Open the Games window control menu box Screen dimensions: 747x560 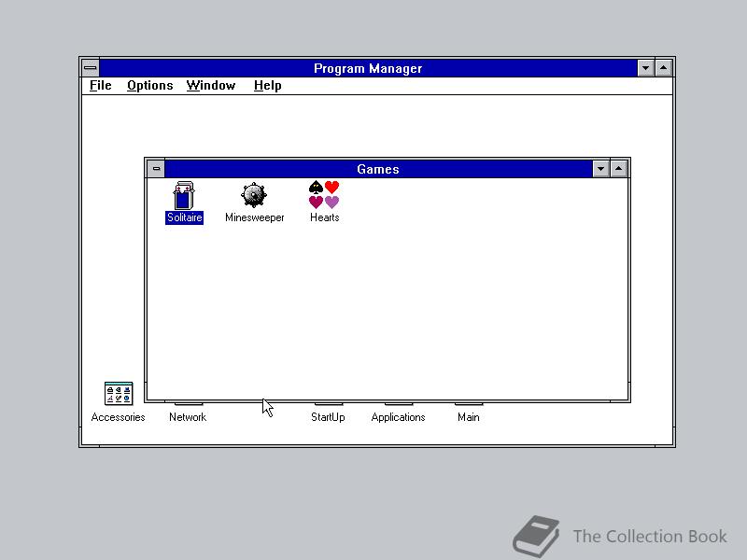click(x=156, y=169)
